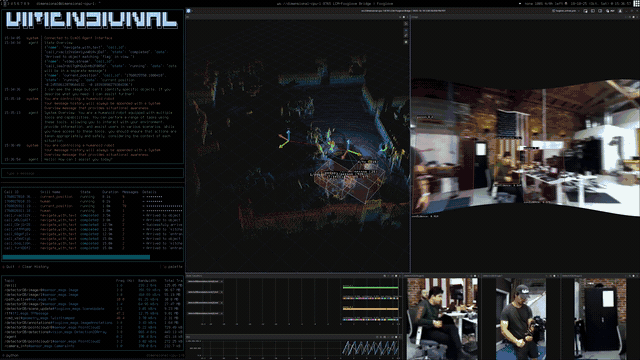This screenshot has height=360, width=640.
Task: Select the first current_position skill row
Action: tap(93, 197)
